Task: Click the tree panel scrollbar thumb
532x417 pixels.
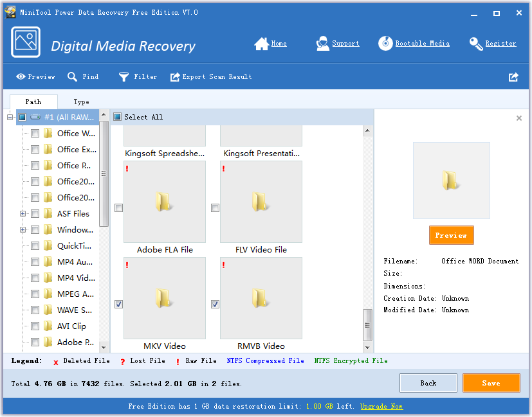Action: click(104, 173)
